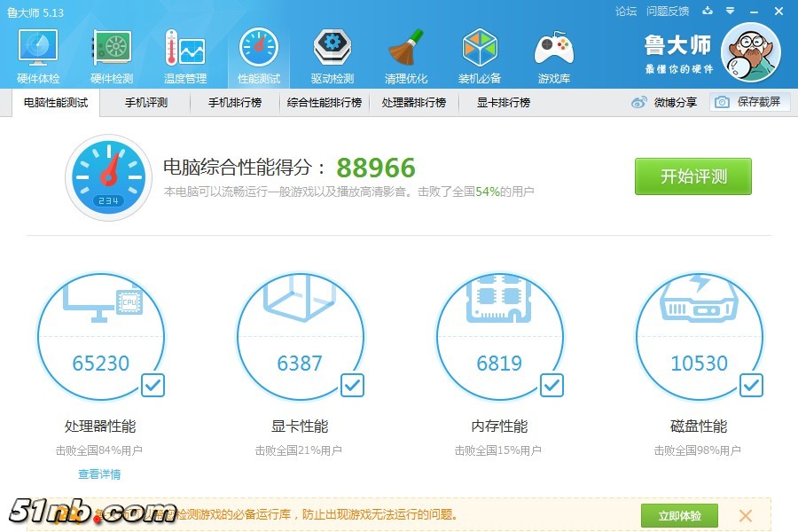Dismiss the bottom notification bar with X
The width and height of the screenshot is (798, 532).
pyautogui.click(x=746, y=515)
